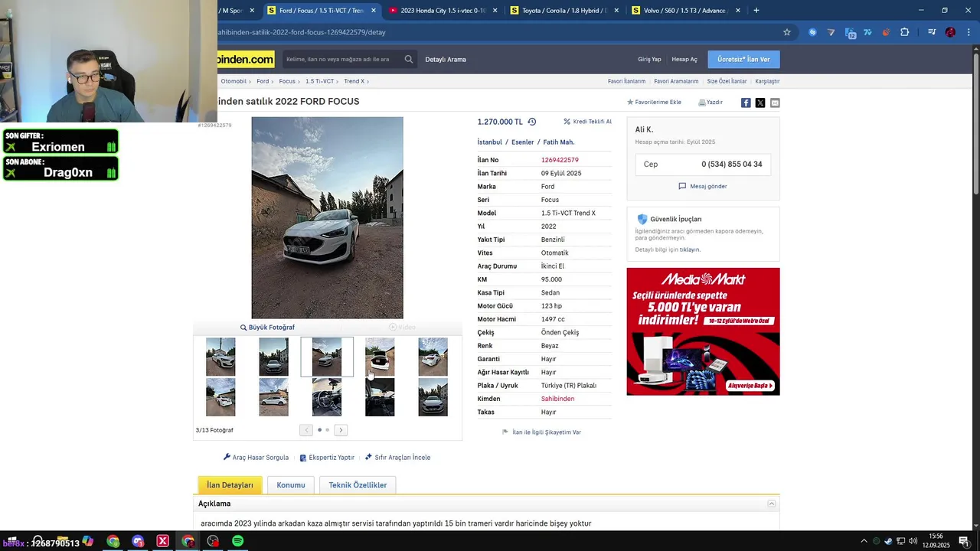Open Spotify from the taskbar
The image size is (980, 551).
(238, 541)
